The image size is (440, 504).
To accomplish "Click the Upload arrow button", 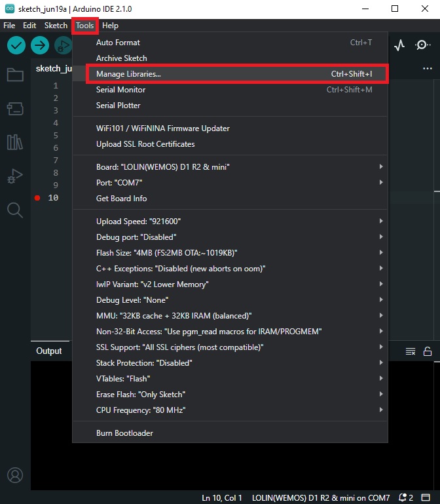I will (40, 45).
